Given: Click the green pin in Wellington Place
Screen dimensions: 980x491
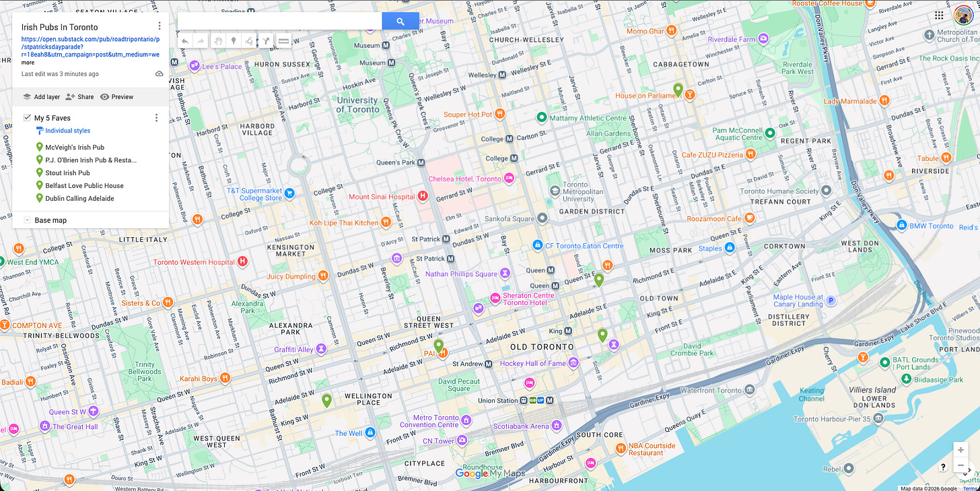Looking at the screenshot, I should pyautogui.click(x=326, y=401).
